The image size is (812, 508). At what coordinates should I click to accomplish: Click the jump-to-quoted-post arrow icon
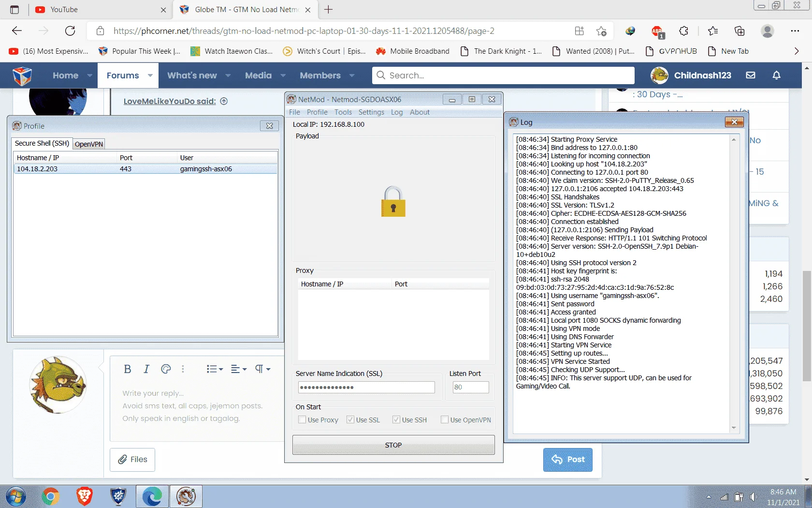[224, 101]
